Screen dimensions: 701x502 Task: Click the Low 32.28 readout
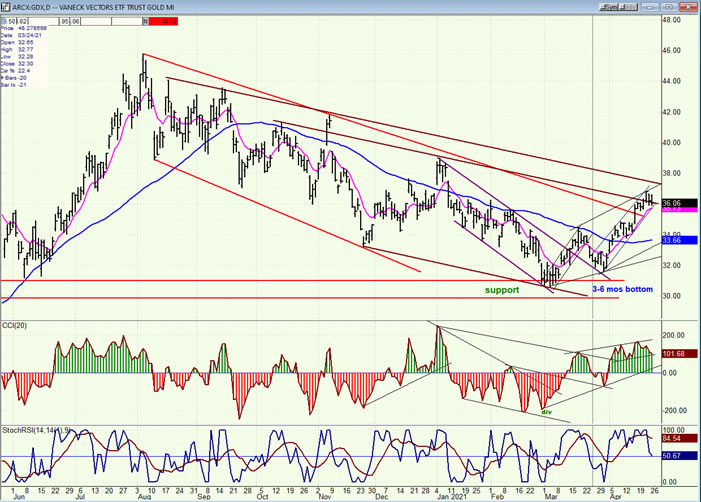(17, 57)
